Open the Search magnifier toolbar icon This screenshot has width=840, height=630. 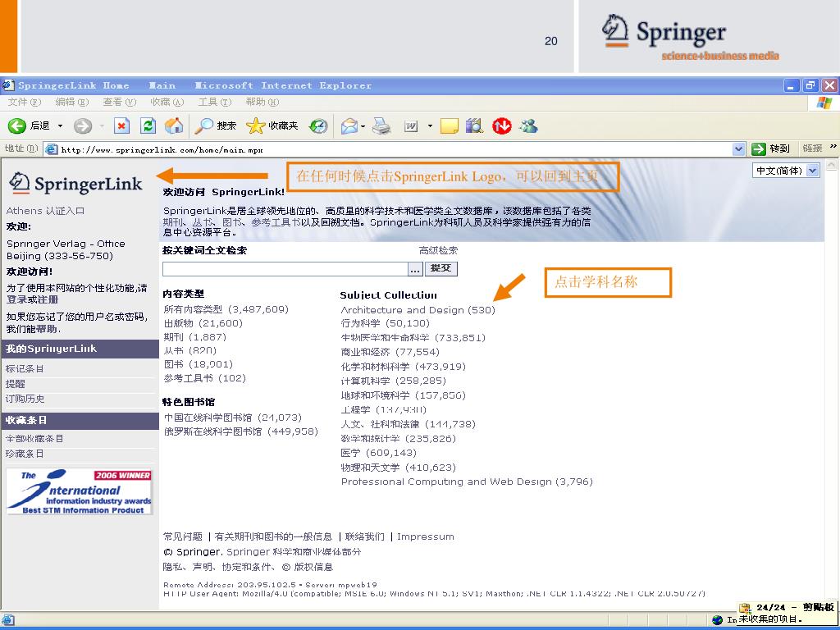coord(203,126)
